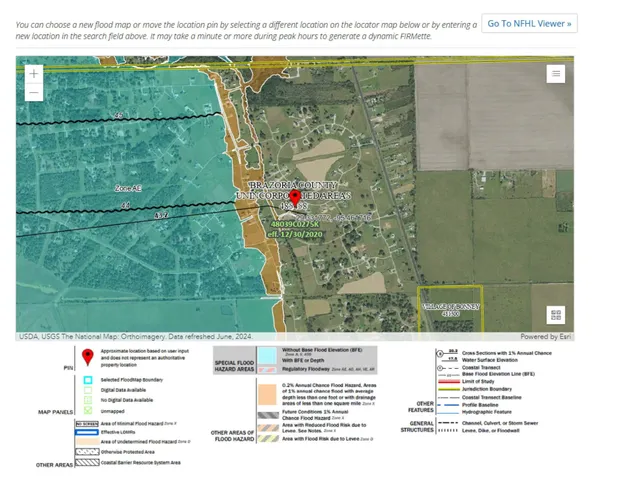Click the blue Without Base Flood Elevation swatch
Viewport: 628px width, 480px height.
tap(267, 356)
